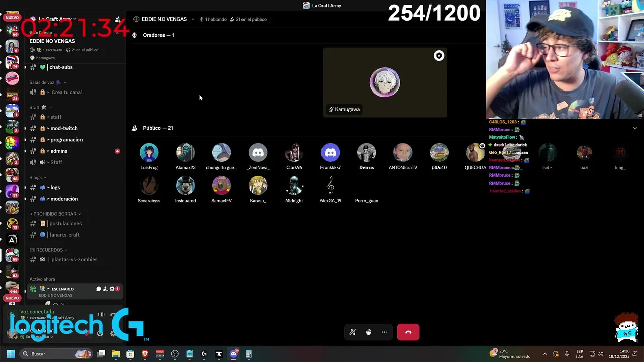Viewport: 644px width, 362px height.
Task: Open volume control in system tray
Action: (600, 354)
